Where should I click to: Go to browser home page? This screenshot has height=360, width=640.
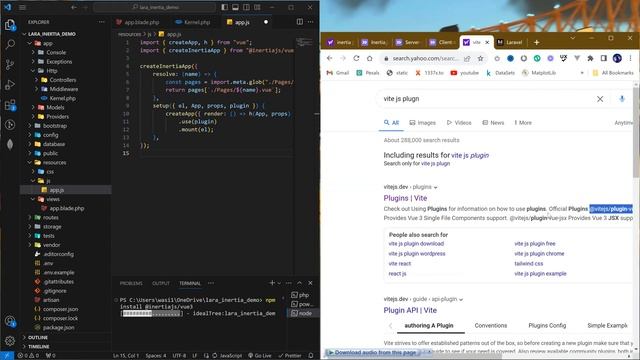(369, 58)
